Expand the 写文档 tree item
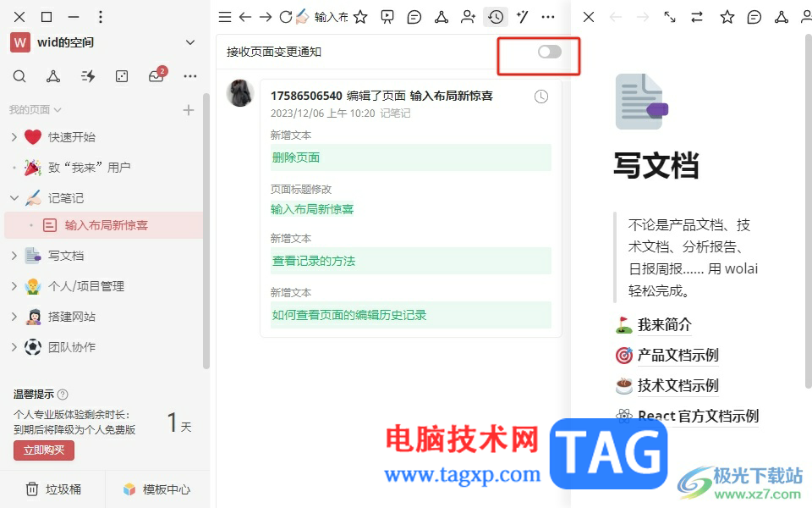 tap(14, 256)
